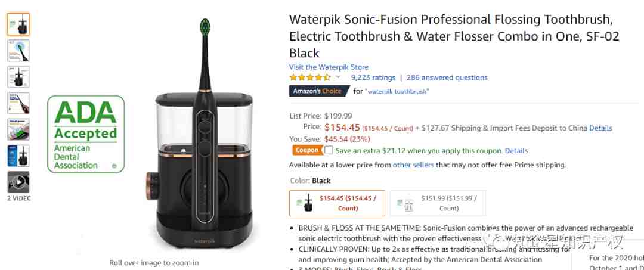Click the star rating icons

click(x=309, y=77)
